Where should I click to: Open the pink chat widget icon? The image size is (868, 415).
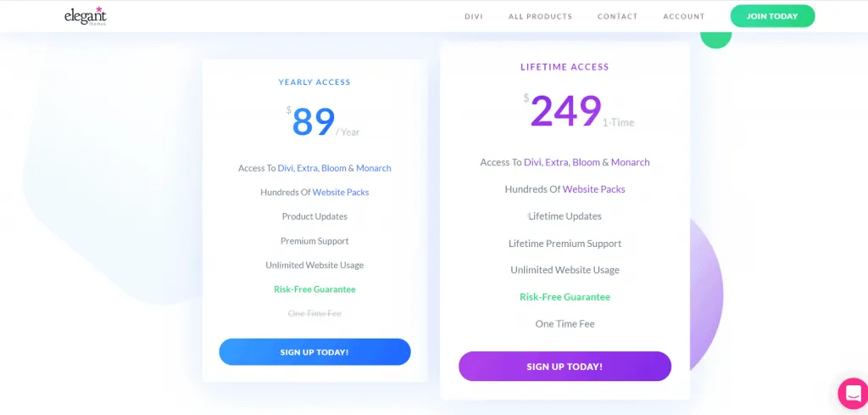tap(853, 394)
